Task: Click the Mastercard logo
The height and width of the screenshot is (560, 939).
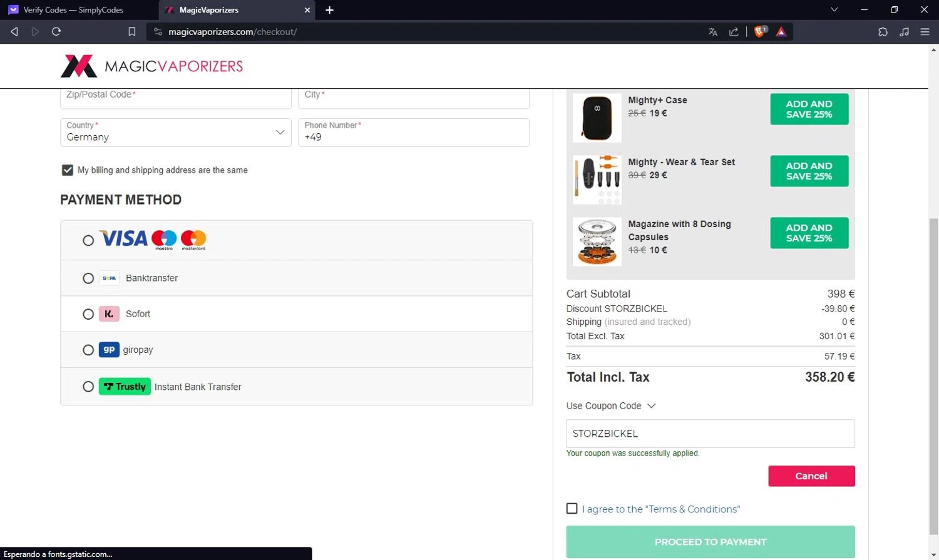Action: (x=193, y=240)
